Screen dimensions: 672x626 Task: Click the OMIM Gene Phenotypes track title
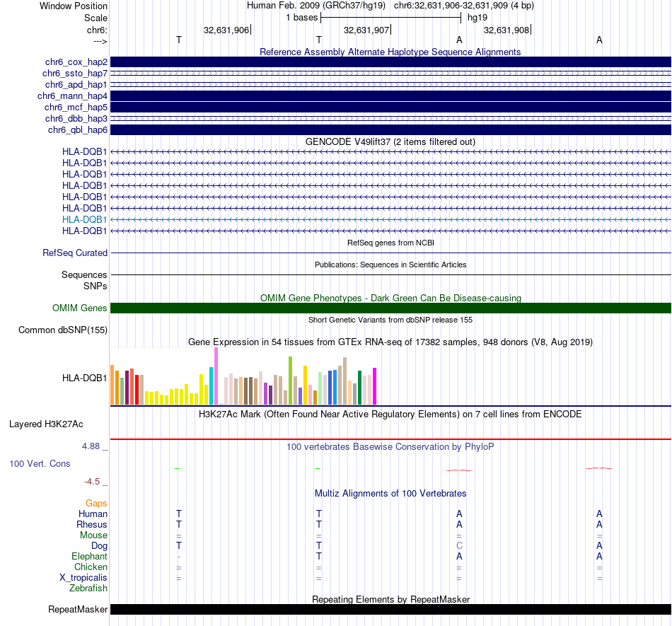click(x=390, y=298)
